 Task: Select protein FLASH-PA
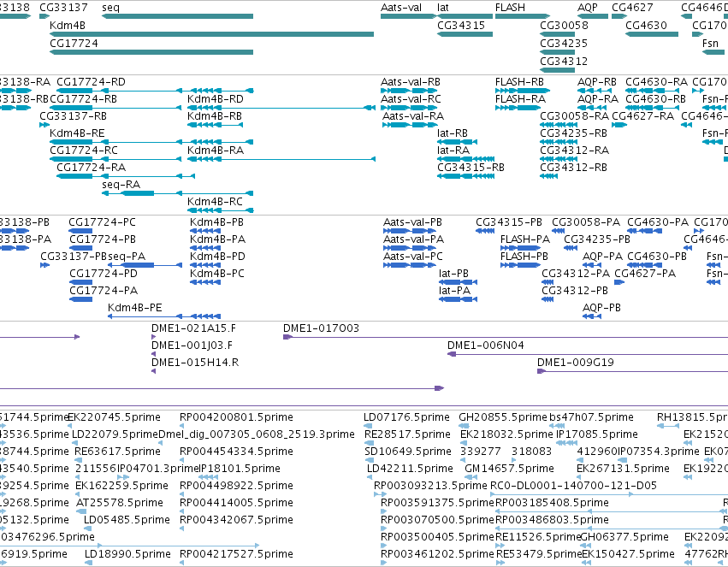pos(520,248)
